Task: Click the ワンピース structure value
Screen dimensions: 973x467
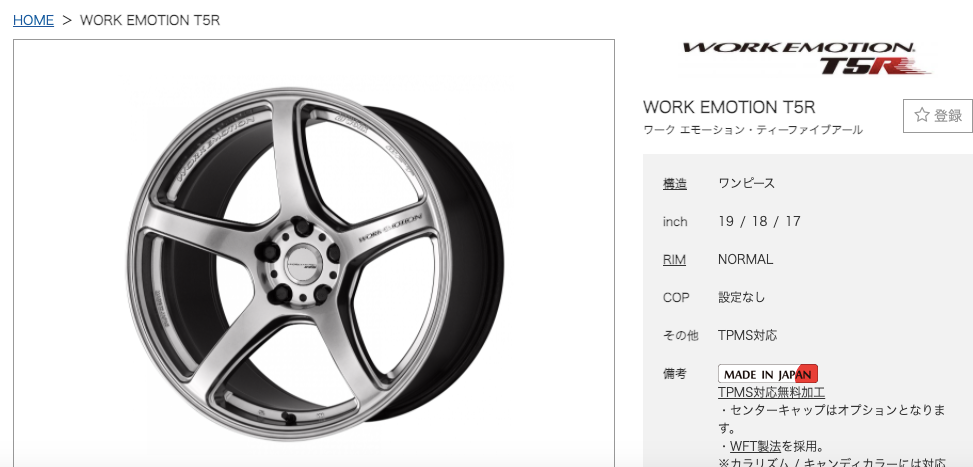Action: tap(747, 183)
